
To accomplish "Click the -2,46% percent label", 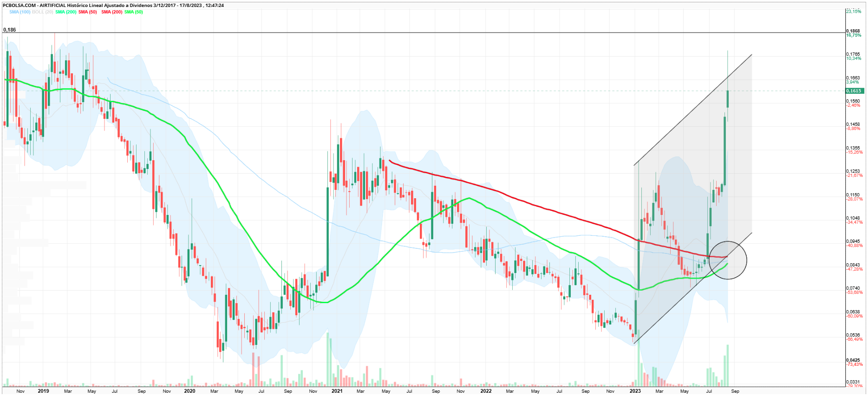I will 854,105.
